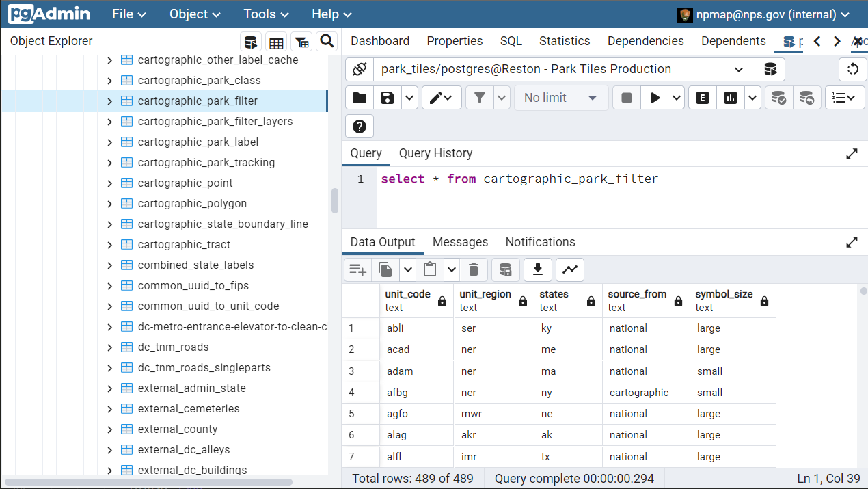
Task: Click the Delete row trash icon
Action: (x=474, y=269)
